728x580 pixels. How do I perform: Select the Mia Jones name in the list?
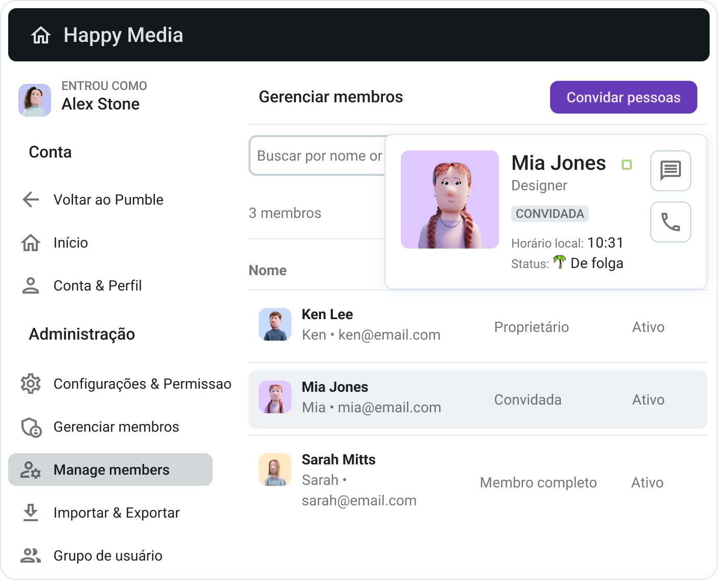[335, 387]
